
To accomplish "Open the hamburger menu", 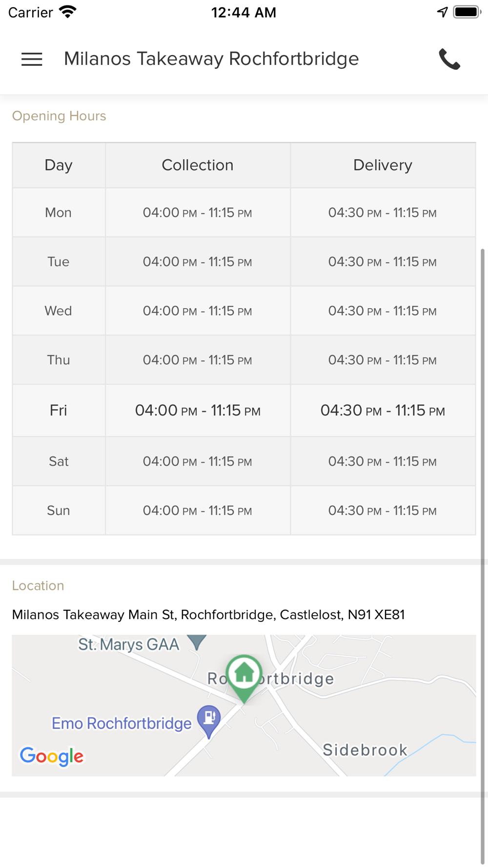I will (x=32, y=59).
